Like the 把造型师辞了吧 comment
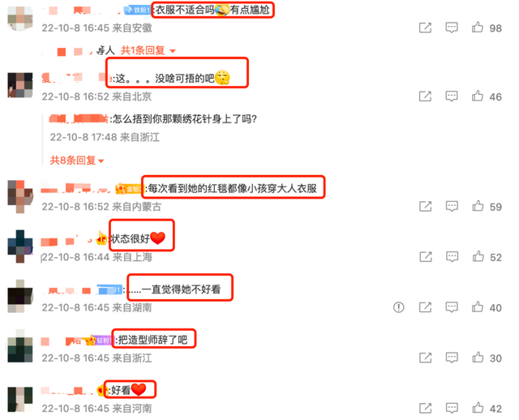 coord(478,357)
